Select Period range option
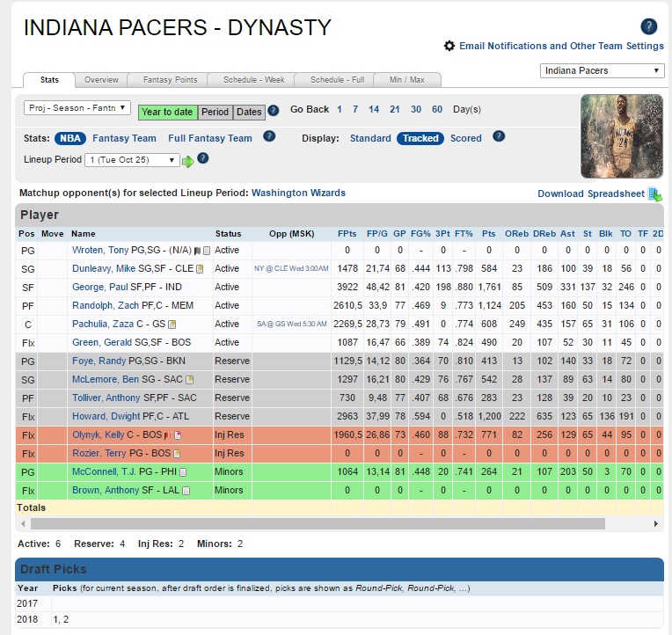The width and height of the screenshot is (672, 635). (215, 113)
